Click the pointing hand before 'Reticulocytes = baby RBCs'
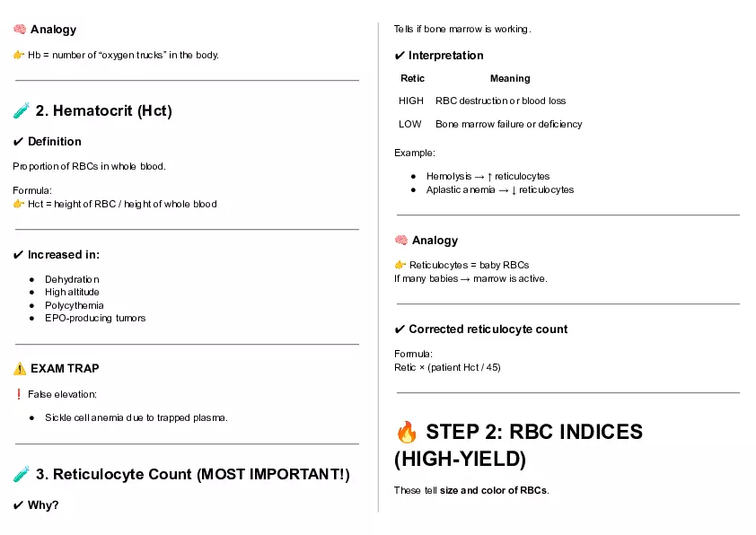 click(x=400, y=265)
